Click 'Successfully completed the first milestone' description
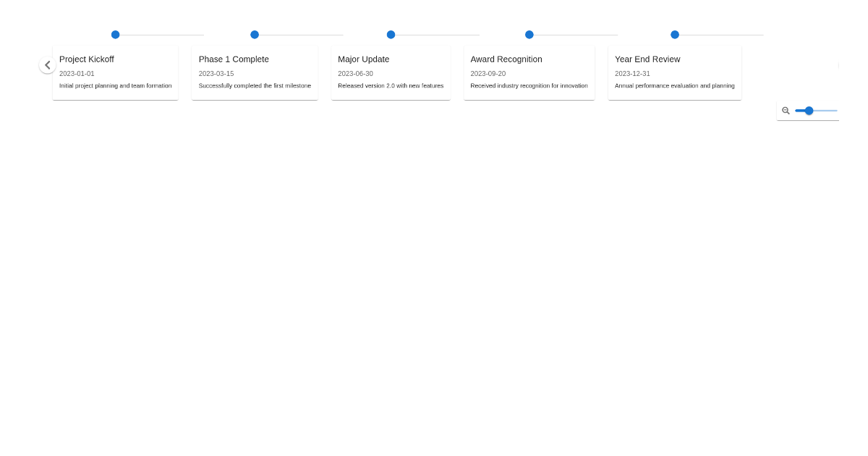The image size is (868, 456). click(255, 86)
